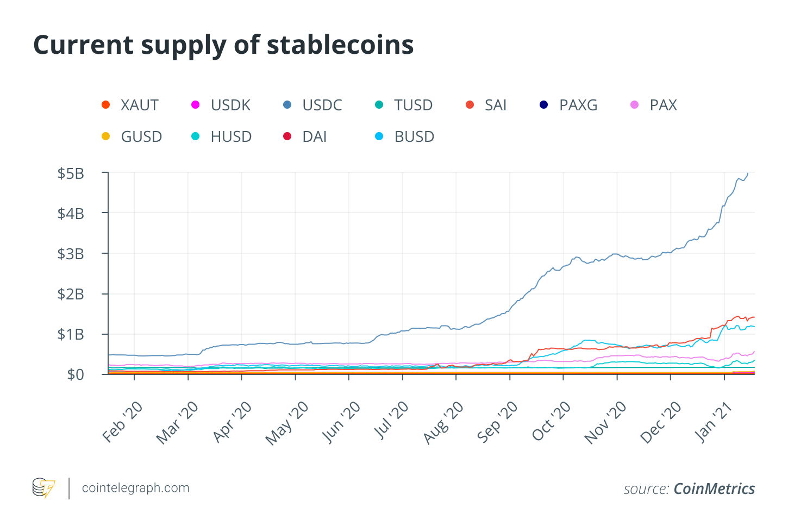This screenshot has width=788, height=532.
Task: Click the Sep '20 x-axis label
Action: [x=497, y=422]
